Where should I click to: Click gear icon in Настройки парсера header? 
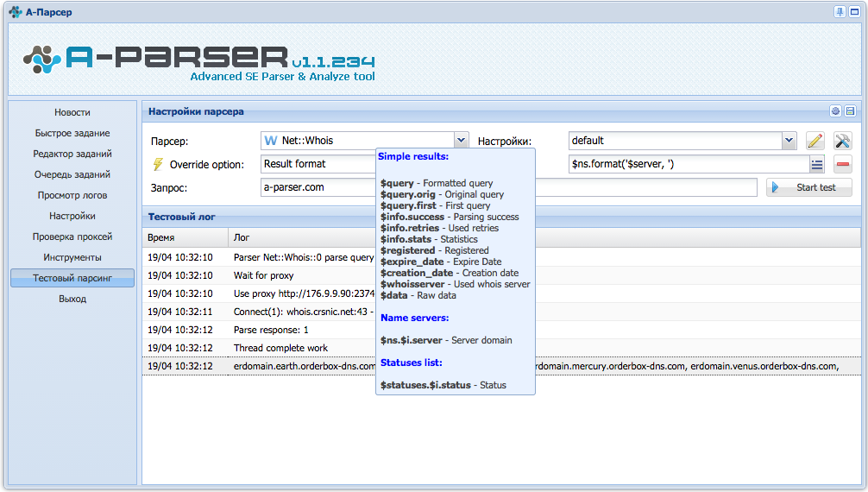[x=835, y=111]
